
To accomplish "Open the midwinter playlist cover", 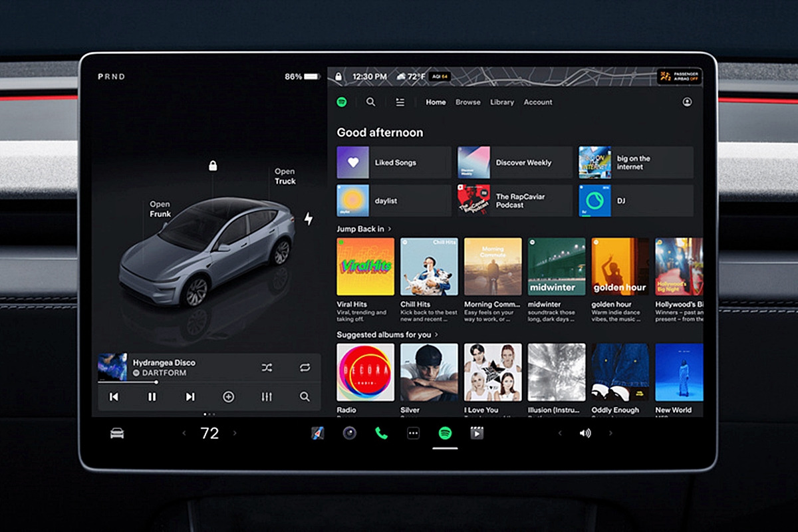I will pyautogui.click(x=557, y=267).
